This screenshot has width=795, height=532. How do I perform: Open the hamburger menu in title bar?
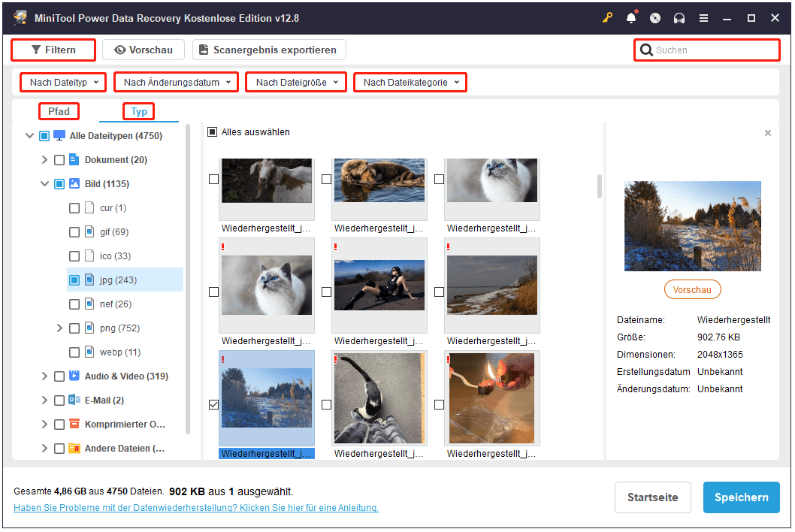pos(703,17)
